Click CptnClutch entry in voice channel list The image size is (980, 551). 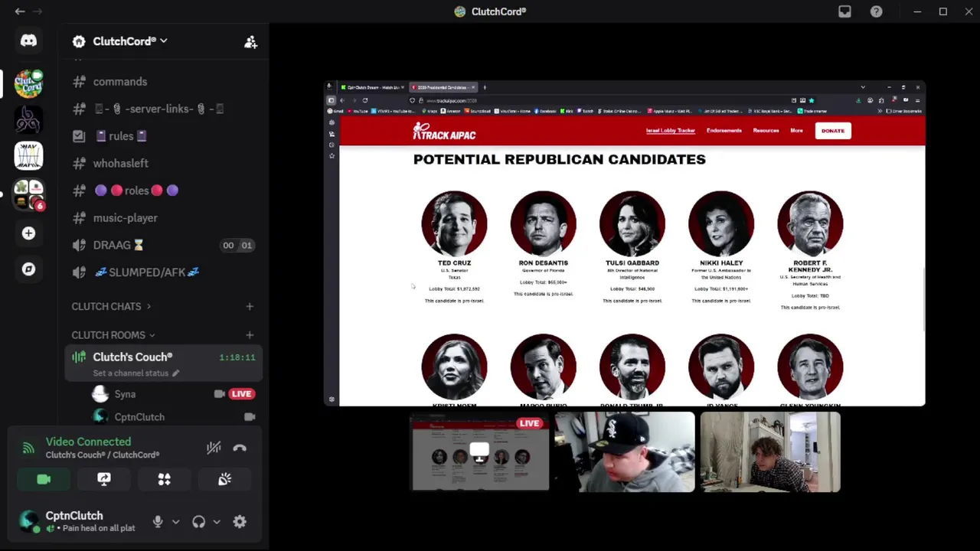coord(139,417)
